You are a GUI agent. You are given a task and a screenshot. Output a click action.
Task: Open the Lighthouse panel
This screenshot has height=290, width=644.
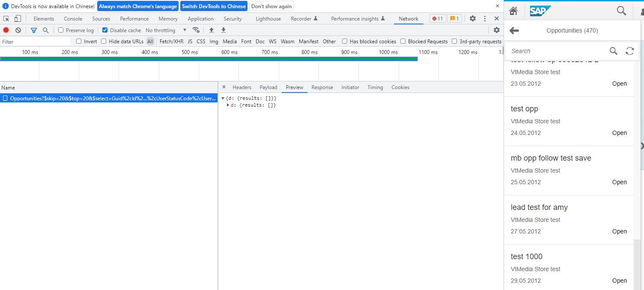[268, 18]
